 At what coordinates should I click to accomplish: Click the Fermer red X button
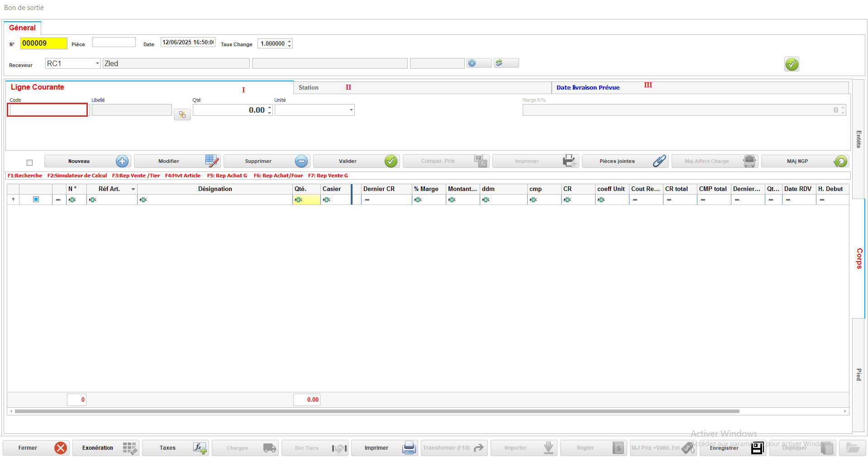pos(36,448)
